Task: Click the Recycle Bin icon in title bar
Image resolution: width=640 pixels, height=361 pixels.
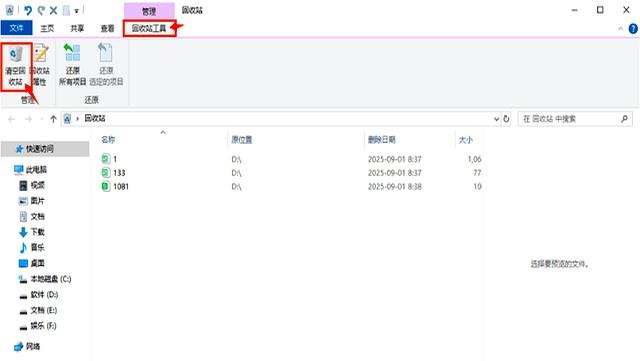Action: [x=10, y=10]
